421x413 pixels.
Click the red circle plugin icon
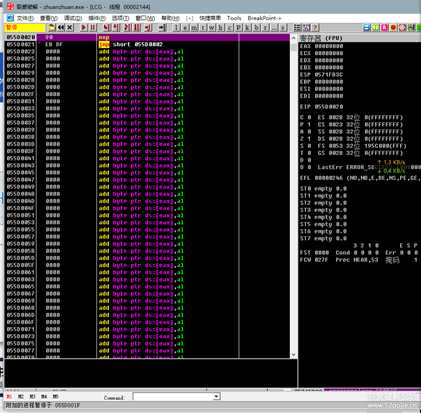(x=393, y=28)
